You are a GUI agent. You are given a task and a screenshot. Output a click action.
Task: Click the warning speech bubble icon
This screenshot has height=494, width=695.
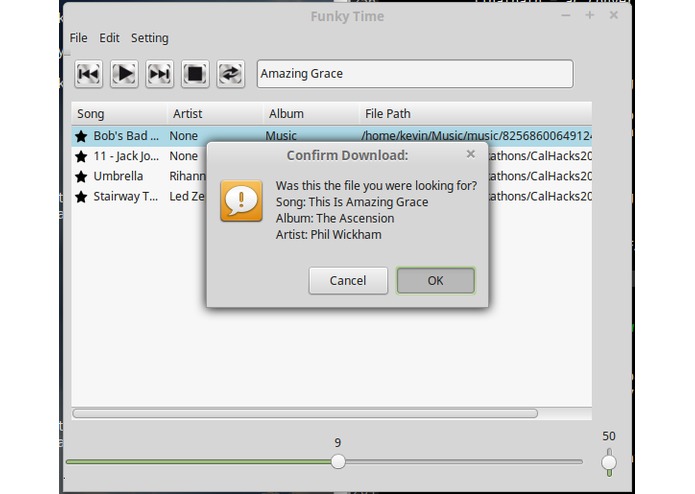point(242,201)
